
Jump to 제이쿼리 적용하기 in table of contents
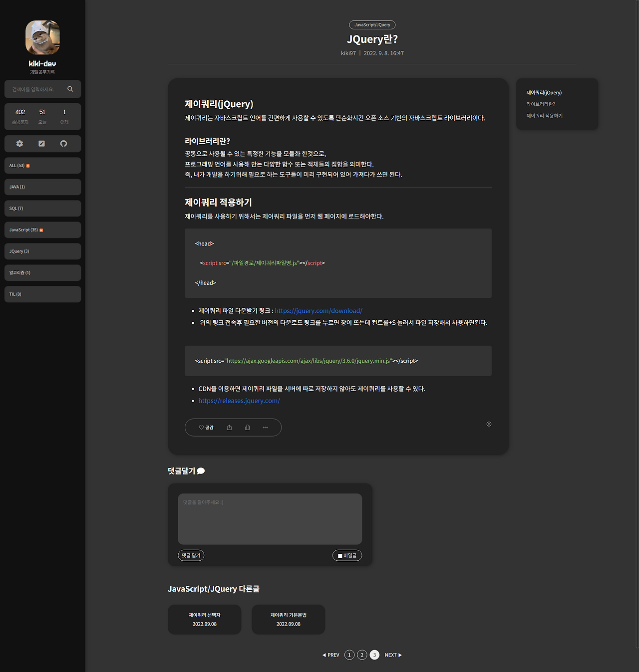tap(544, 116)
